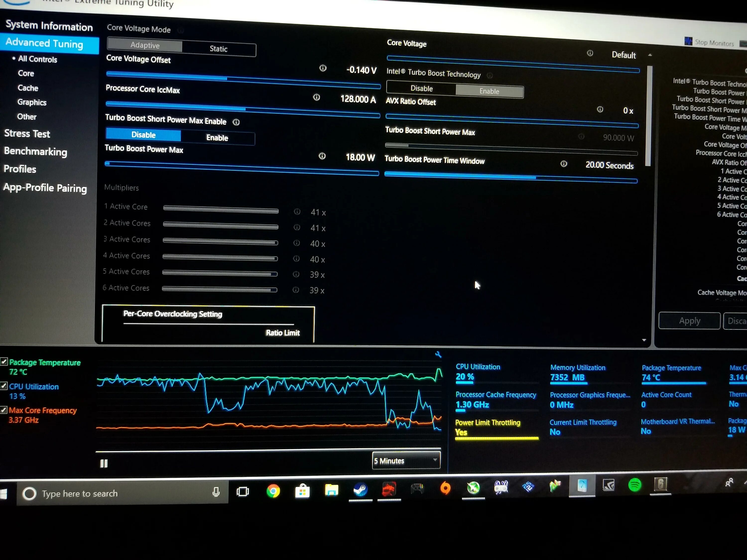This screenshot has width=747, height=560.
Task: Uncheck the Package Temperature graph checkbox
Action: pos(4,362)
